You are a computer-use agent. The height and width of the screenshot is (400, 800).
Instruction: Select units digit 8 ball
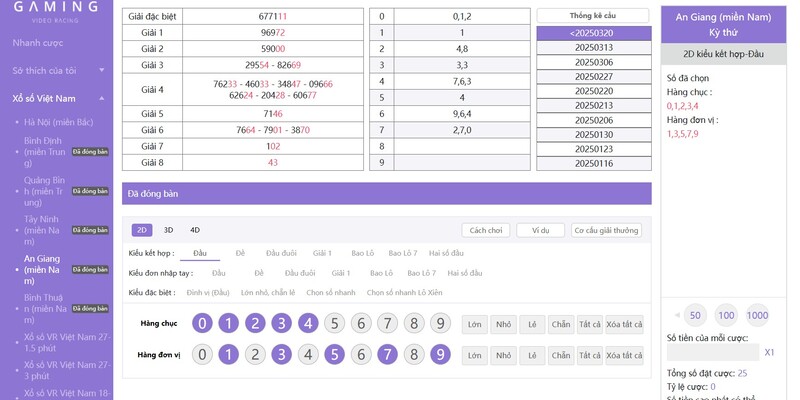pos(414,354)
